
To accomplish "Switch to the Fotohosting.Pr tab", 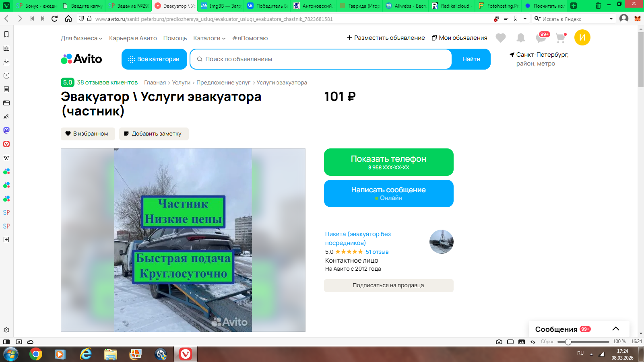I will [498, 6].
